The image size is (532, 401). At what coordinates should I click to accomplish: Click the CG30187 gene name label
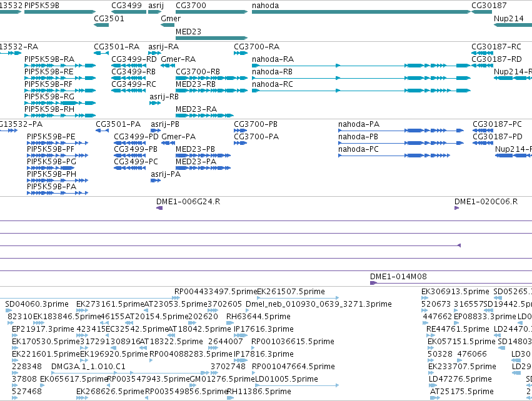click(x=489, y=6)
